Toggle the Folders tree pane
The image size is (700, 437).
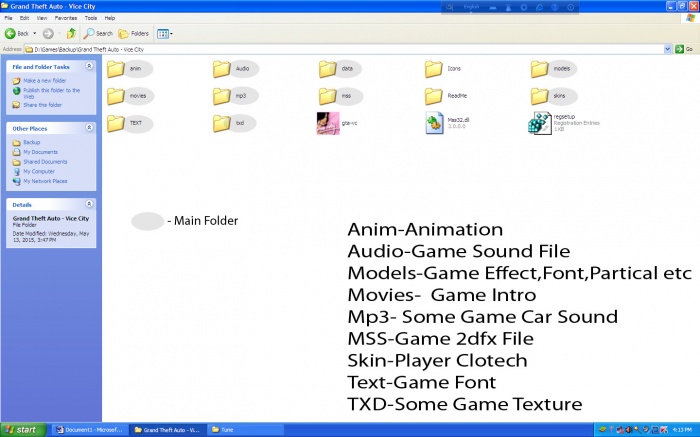tap(134, 33)
